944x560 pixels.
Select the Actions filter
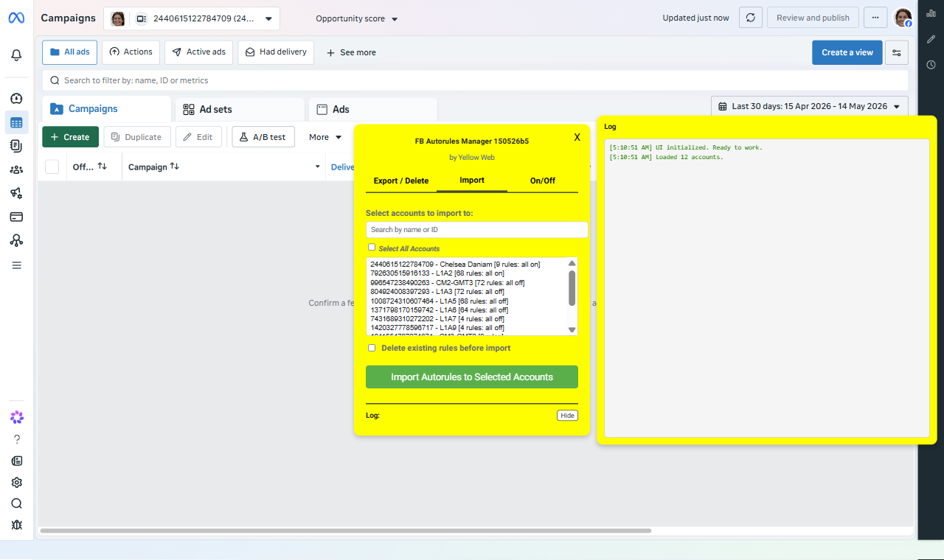(x=131, y=52)
